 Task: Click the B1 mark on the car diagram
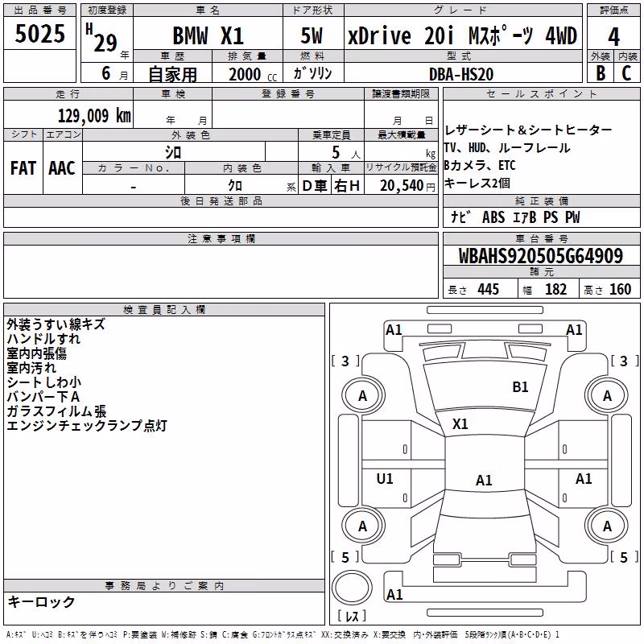[520, 387]
